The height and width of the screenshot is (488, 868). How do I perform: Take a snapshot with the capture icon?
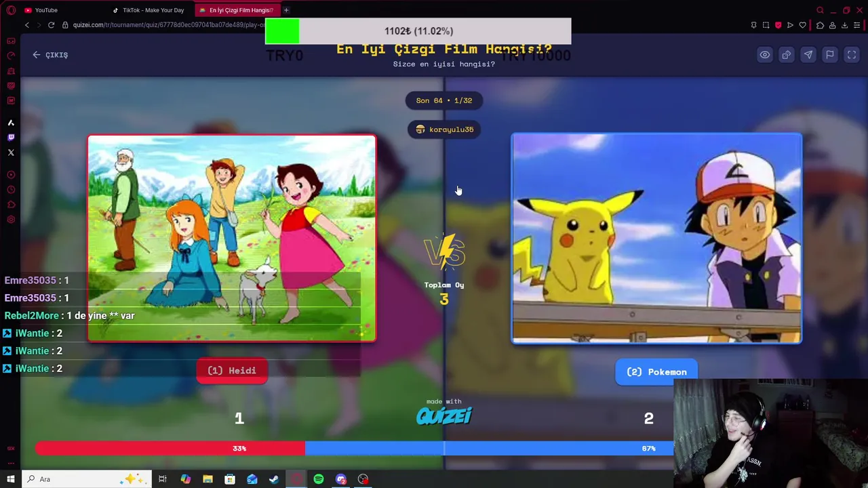[x=766, y=25]
